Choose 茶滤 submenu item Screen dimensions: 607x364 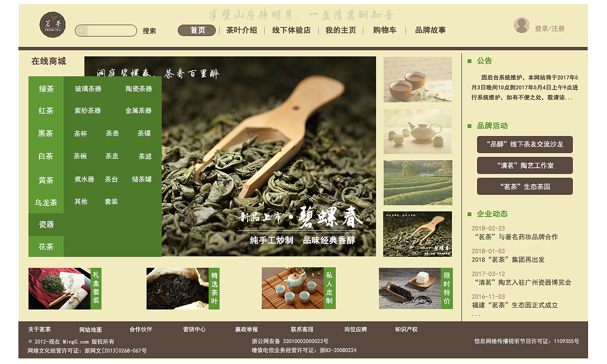coord(145,156)
